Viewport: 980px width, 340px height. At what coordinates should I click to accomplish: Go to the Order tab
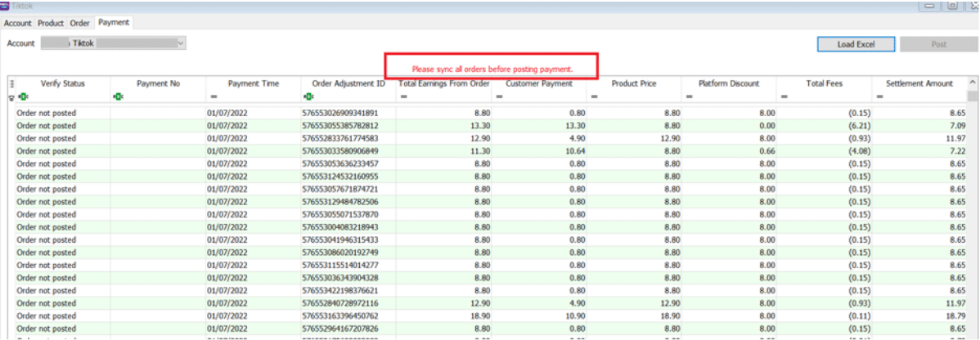[x=79, y=23]
